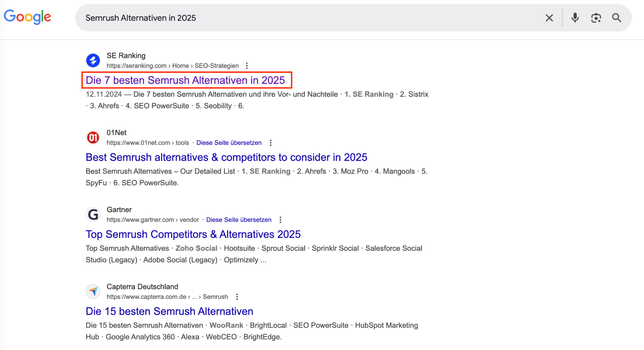Click the SE Ranking favicon
The width and height of the screenshot is (644, 350).
[x=93, y=60]
